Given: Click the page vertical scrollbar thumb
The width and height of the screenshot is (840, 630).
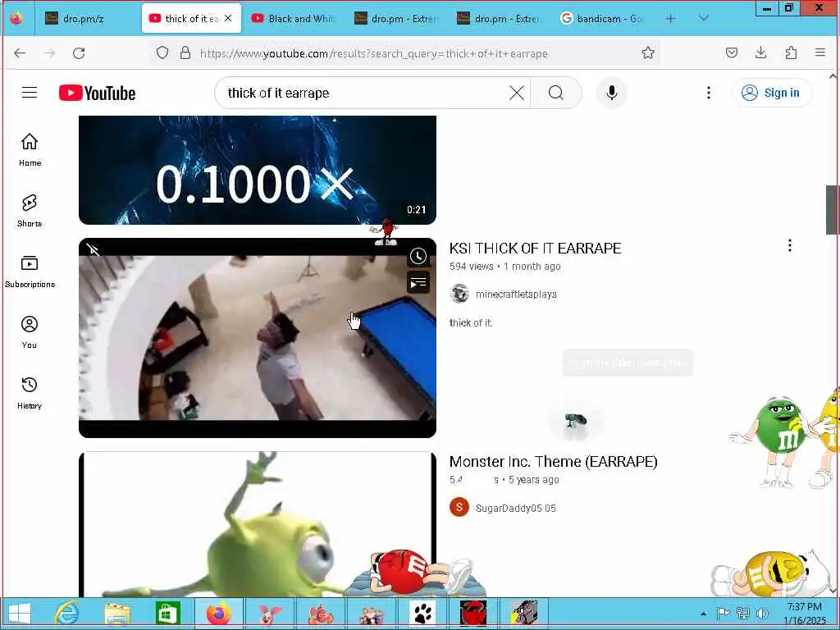Looking at the screenshot, I should click(832, 209).
